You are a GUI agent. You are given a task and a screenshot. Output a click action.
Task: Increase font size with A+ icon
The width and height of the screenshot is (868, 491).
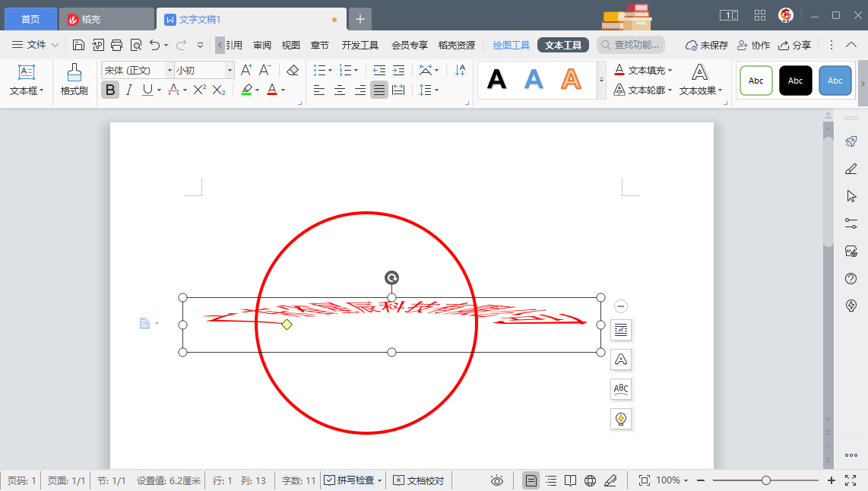[x=246, y=70]
